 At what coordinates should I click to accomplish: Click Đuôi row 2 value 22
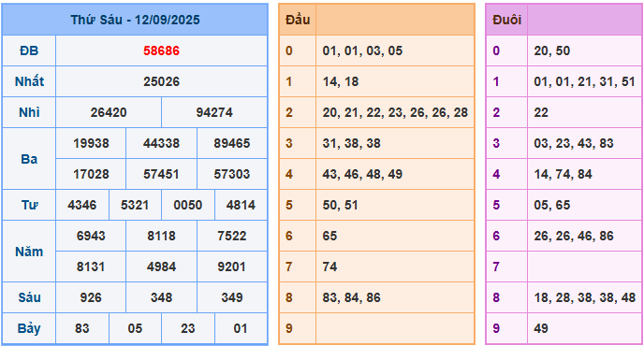(541, 112)
